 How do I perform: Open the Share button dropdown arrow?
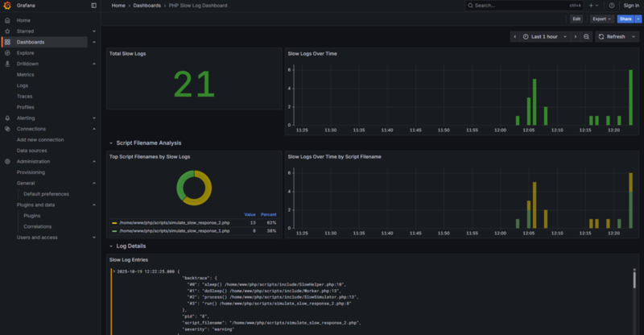638,19
